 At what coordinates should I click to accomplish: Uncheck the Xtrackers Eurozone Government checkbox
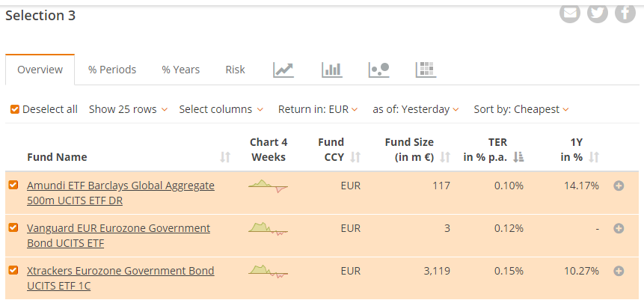(x=13, y=270)
